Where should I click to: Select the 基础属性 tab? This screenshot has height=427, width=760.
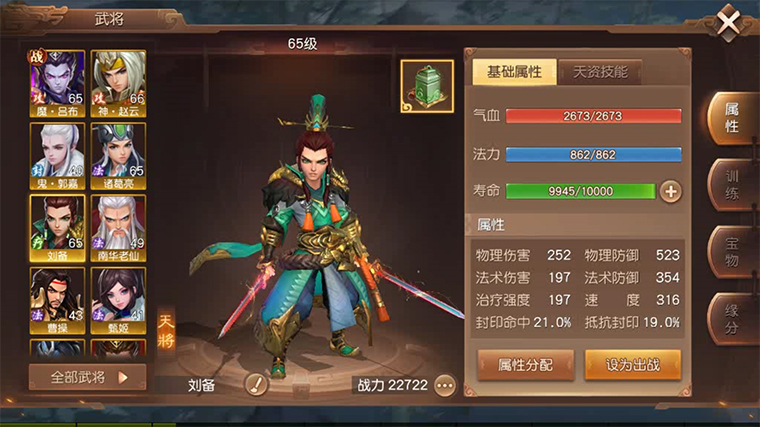[x=514, y=72]
